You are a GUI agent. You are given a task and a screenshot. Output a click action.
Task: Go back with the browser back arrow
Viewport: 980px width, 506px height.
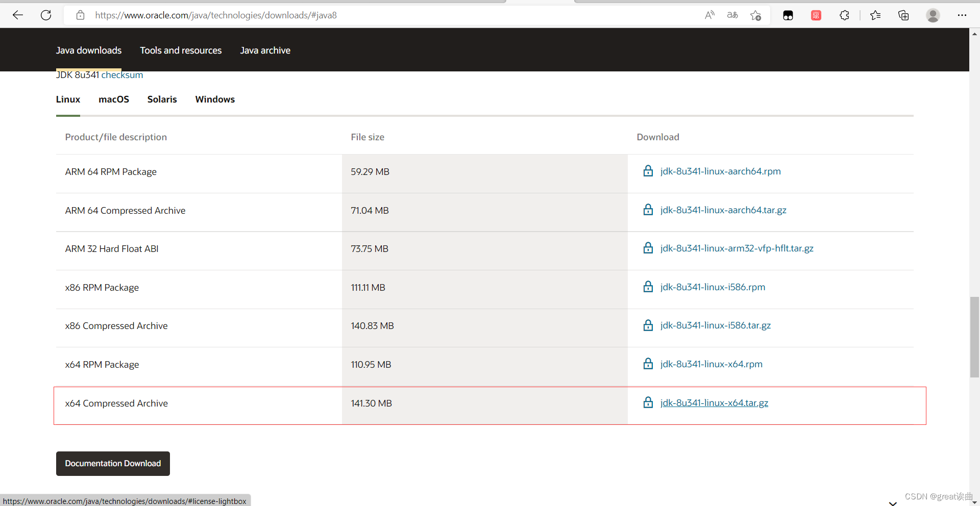(x=18, y=15)
